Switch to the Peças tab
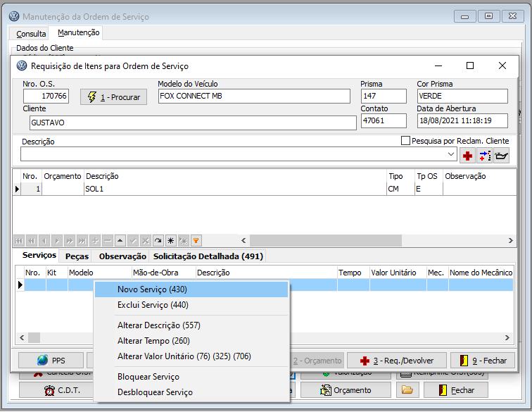 [77, 256]
